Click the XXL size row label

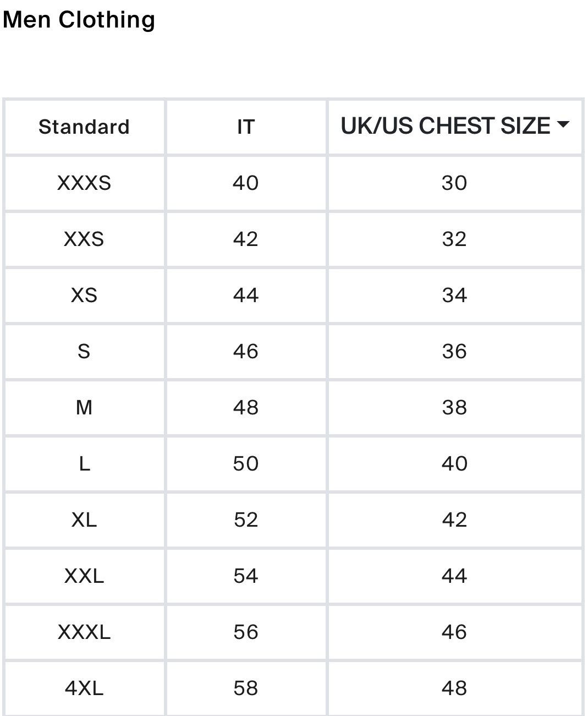pos(84,576)
